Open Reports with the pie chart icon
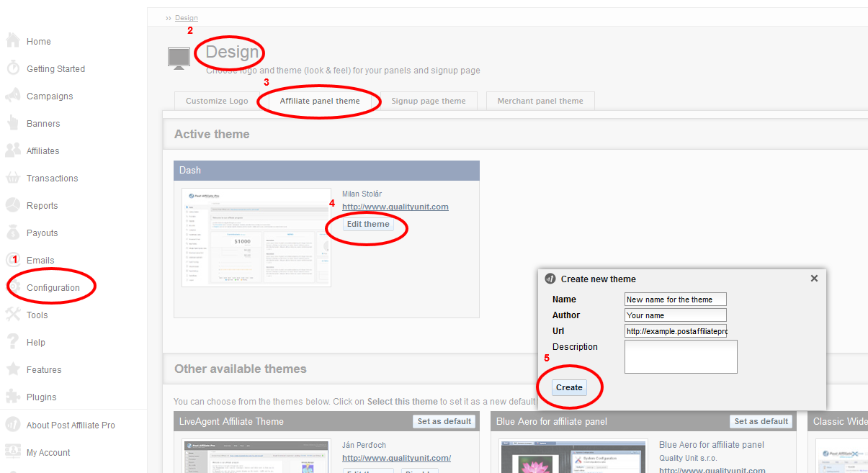The image size is (868, 473). pyautogui.click(x=12, y=205)
